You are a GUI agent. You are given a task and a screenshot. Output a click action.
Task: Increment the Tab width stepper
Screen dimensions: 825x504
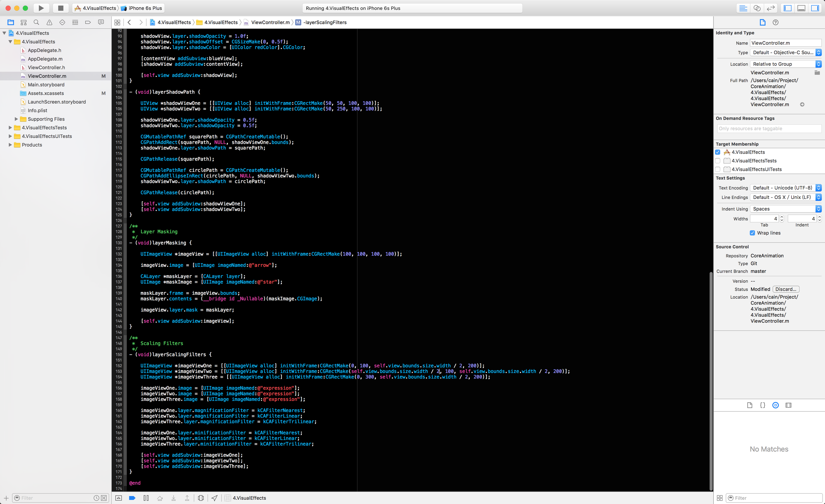click(x=782, y=217)
